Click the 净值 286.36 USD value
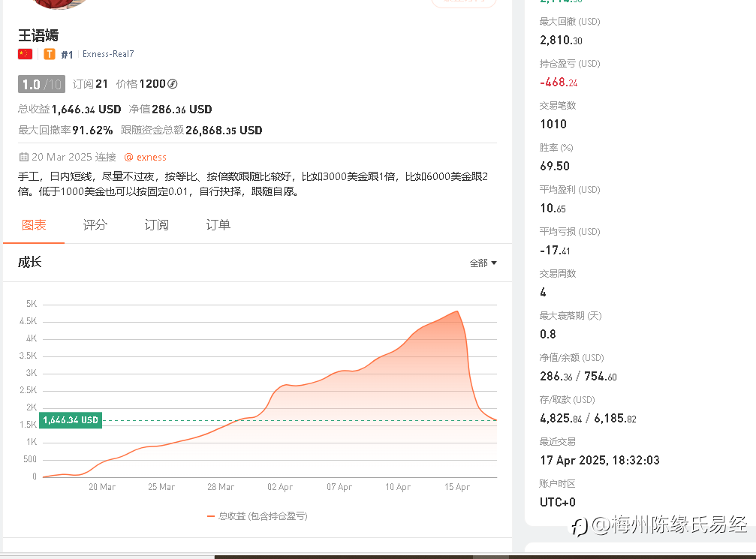 182,110
